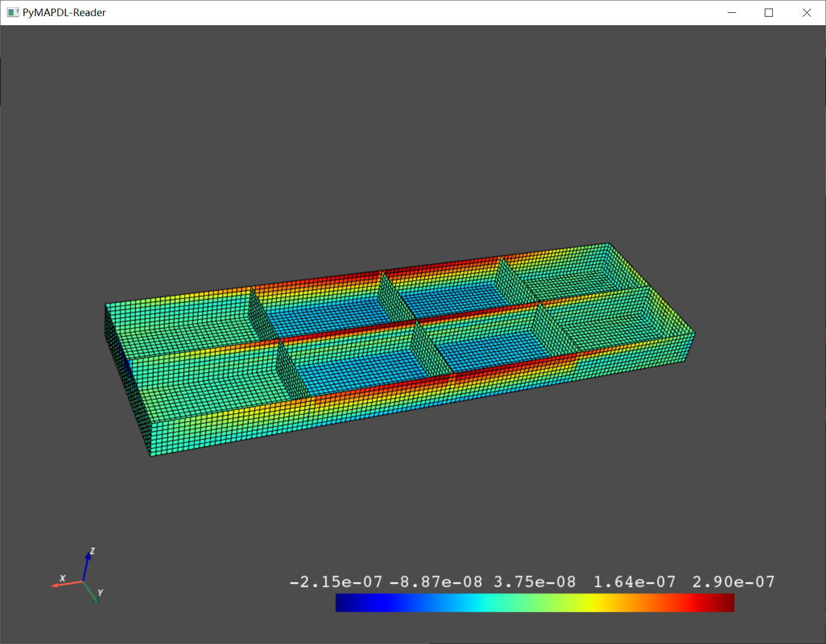
Task: Click the color scale bar legend
Action: coord(534,603)
